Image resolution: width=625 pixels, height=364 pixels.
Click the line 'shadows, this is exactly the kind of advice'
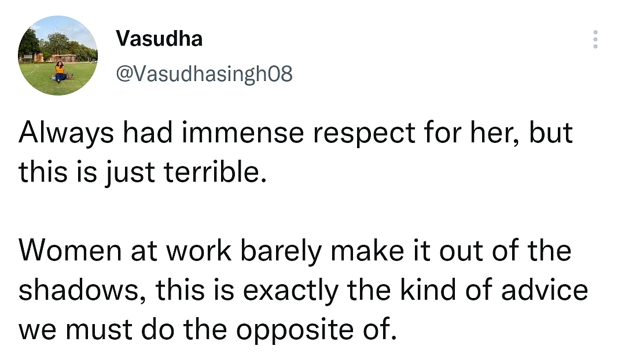(303, 291)
